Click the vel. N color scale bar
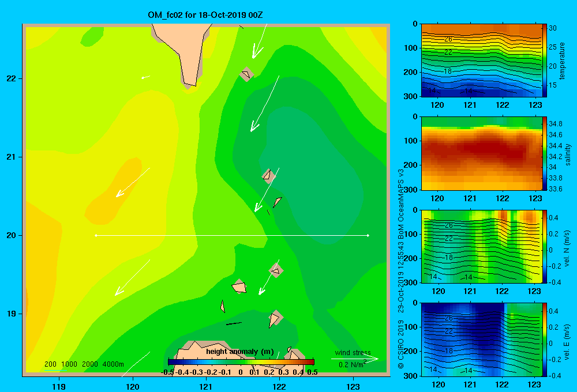The image size is (577, 392). 544,246
